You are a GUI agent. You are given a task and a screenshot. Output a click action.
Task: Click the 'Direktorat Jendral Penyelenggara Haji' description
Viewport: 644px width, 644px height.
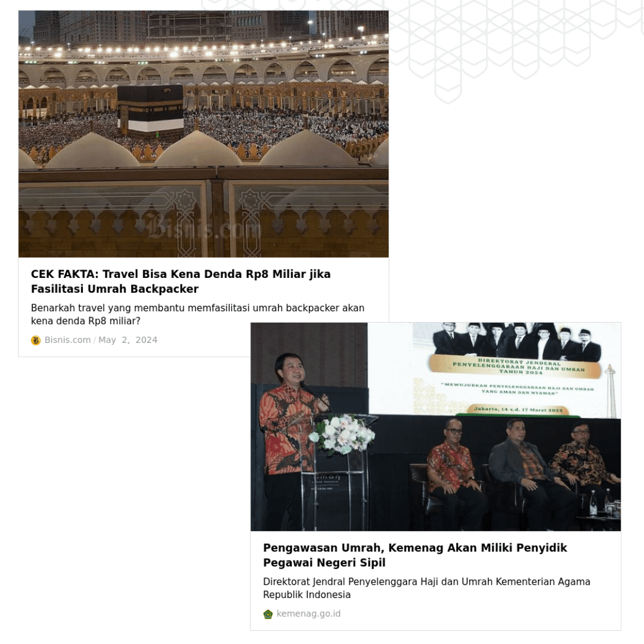[x=427, y=588]
